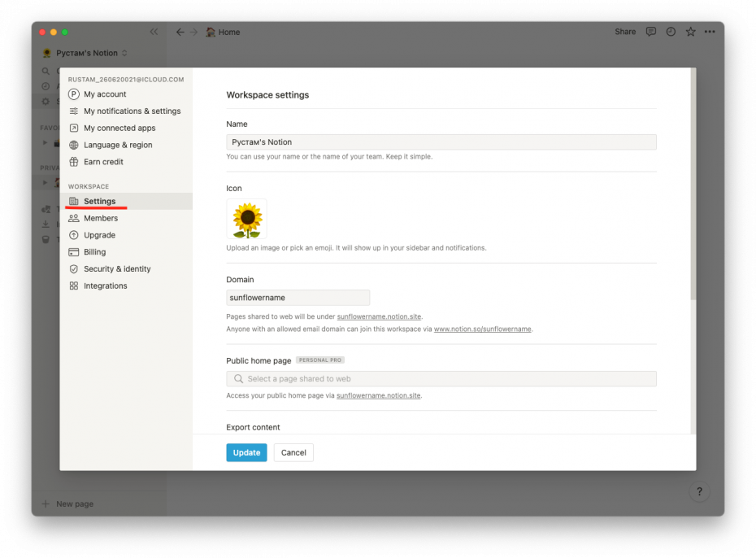Image resolution: width=756 pixels, height=558 pixels.
Task: Go forward with the forward arrow
Action: (x=193, y=32)
